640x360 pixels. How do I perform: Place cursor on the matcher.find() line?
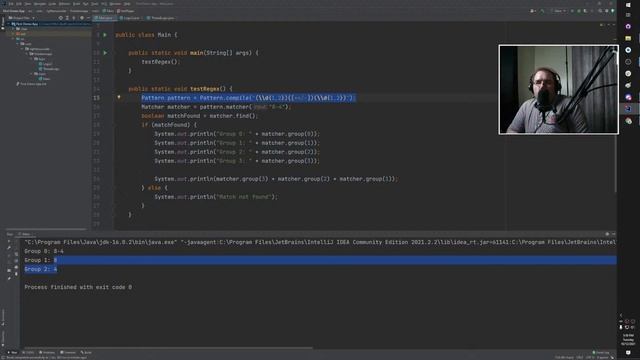[200, 116]
